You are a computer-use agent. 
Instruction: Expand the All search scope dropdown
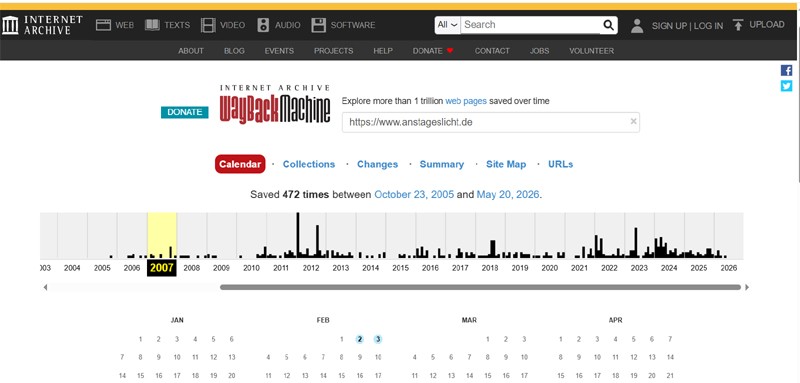coord(447,25)
